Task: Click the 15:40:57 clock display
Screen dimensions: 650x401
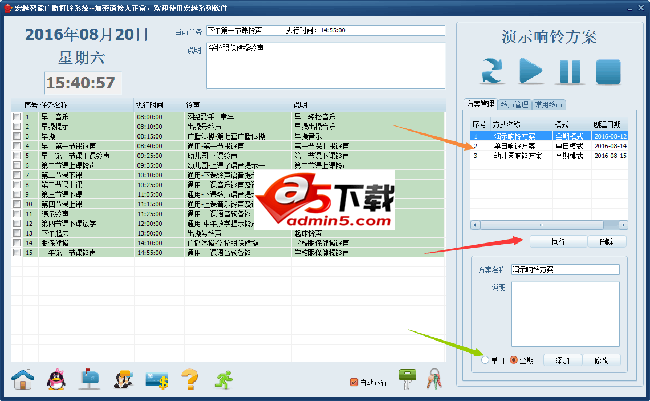Action: [x=81, y=83]
